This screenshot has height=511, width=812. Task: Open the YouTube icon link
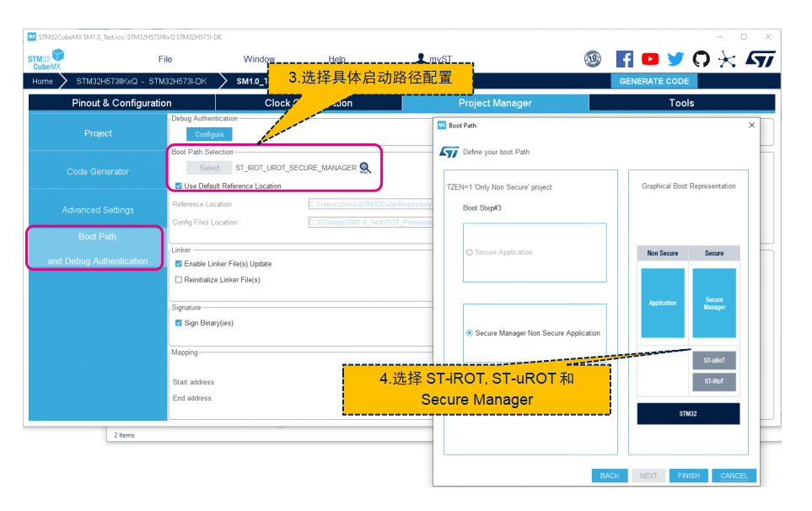point(650,59)
